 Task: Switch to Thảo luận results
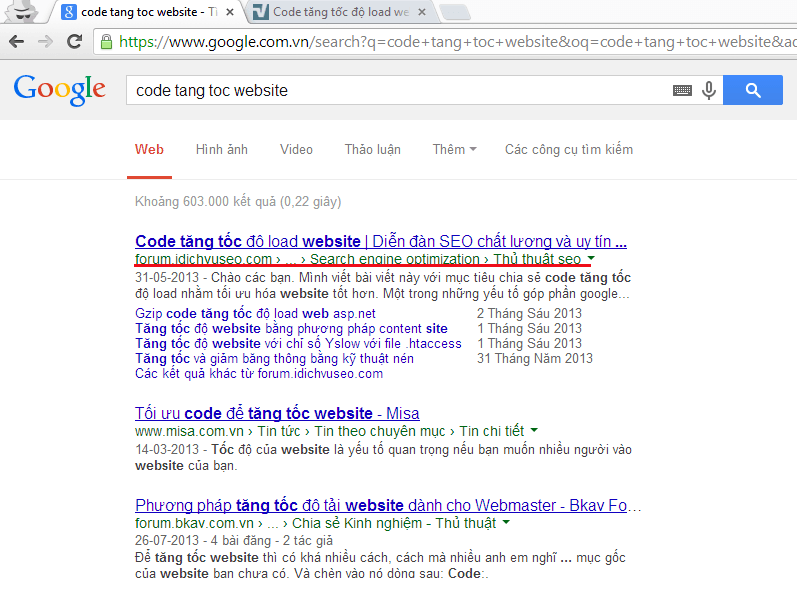(x=373, y=149)
